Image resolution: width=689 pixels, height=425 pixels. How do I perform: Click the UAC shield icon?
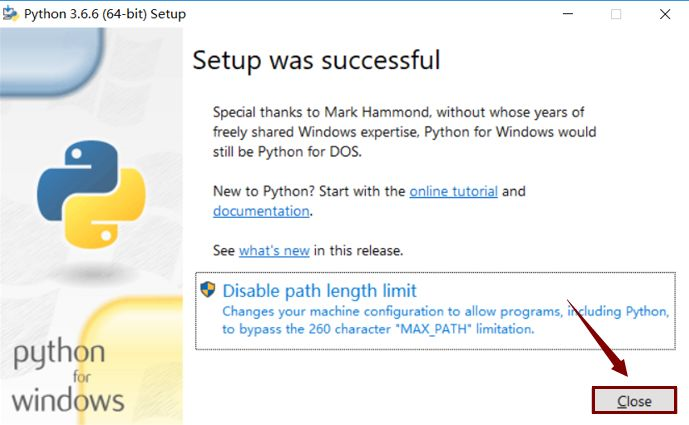[x=207, y=290]
